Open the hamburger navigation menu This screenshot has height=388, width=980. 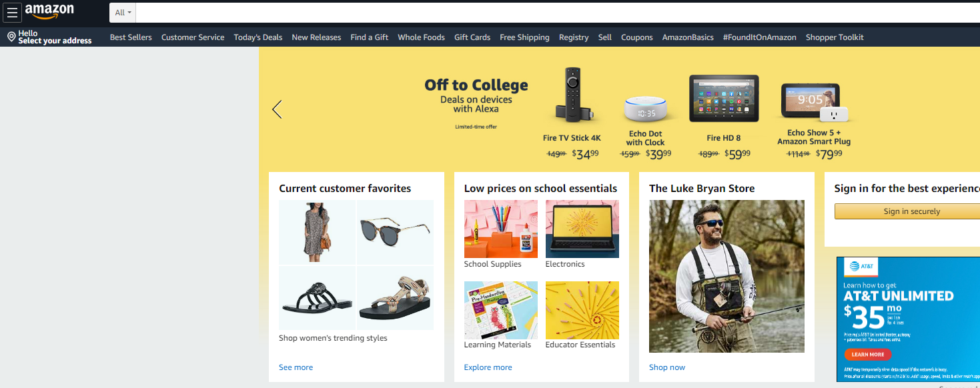click(12, 13)
